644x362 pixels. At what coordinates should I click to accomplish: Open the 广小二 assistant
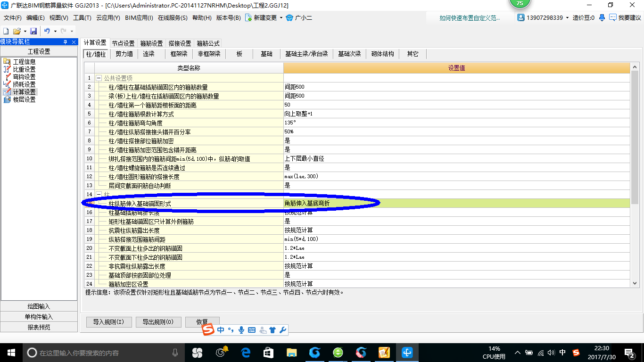[x=299, y=18]
